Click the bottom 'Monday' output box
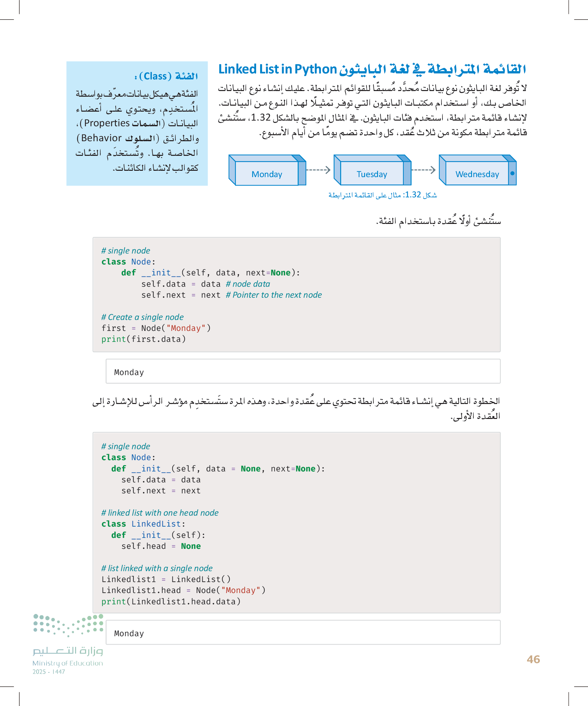The height and width of the screenshot is (706, 588). 303,633
